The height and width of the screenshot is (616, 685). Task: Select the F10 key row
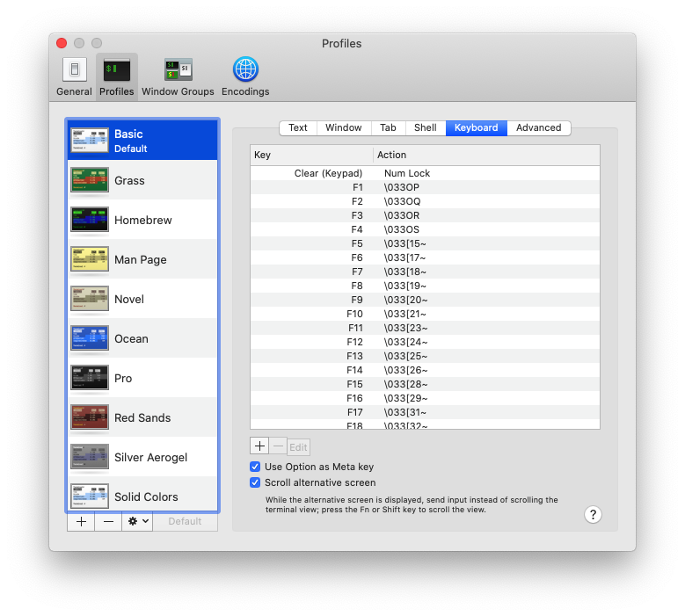click(425, 314)
